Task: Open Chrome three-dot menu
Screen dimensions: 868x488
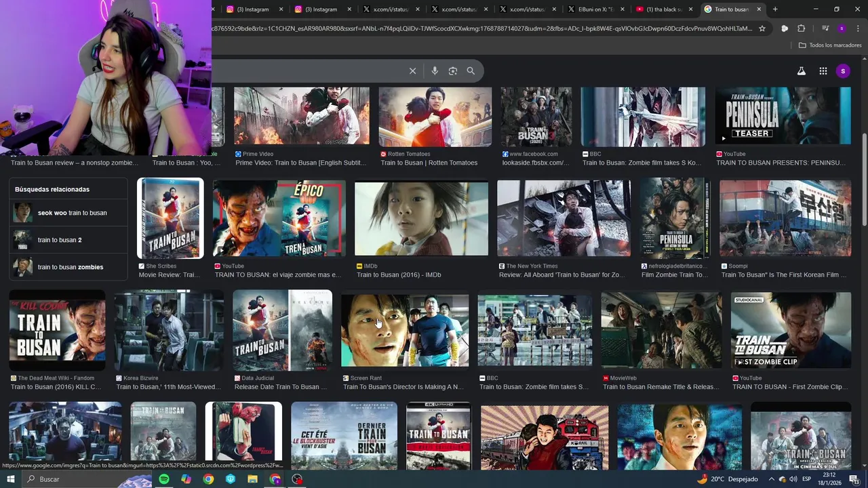Action: (x=858, y=28)
